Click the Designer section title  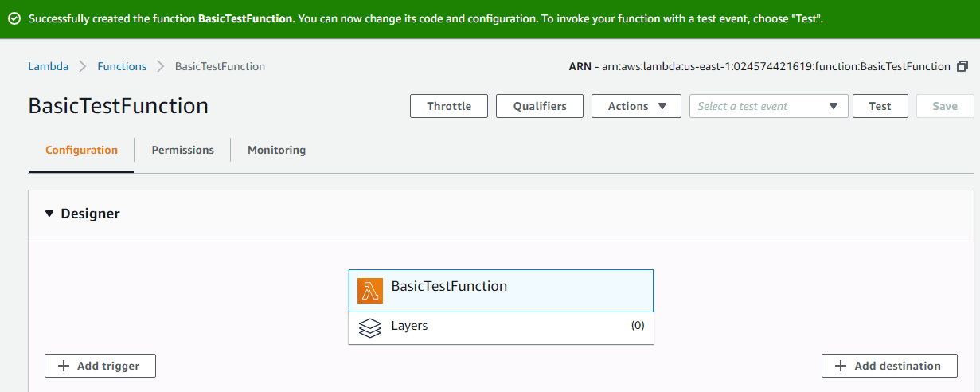pyautogui.click(x=90, y=214)
